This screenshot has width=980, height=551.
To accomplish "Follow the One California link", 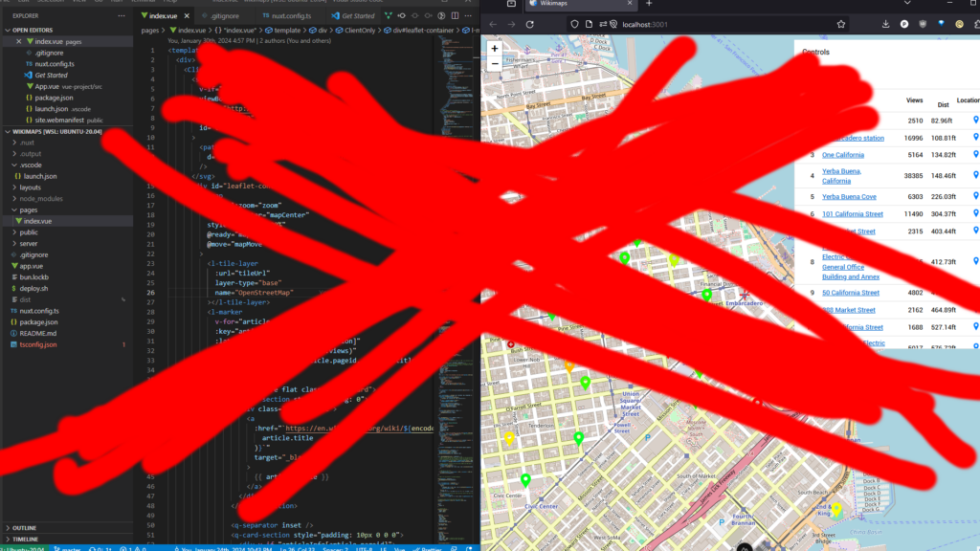I will (x=843, y=154).
